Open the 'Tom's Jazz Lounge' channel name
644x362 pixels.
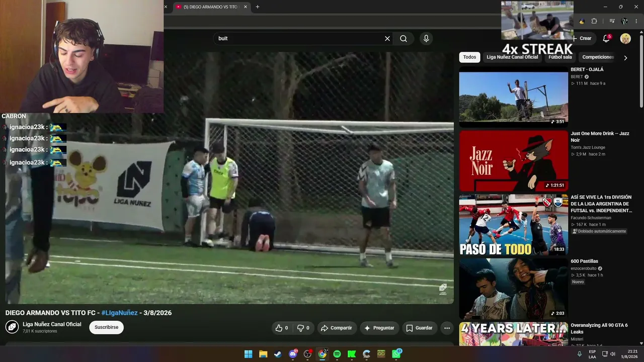[x=588, y=147]
